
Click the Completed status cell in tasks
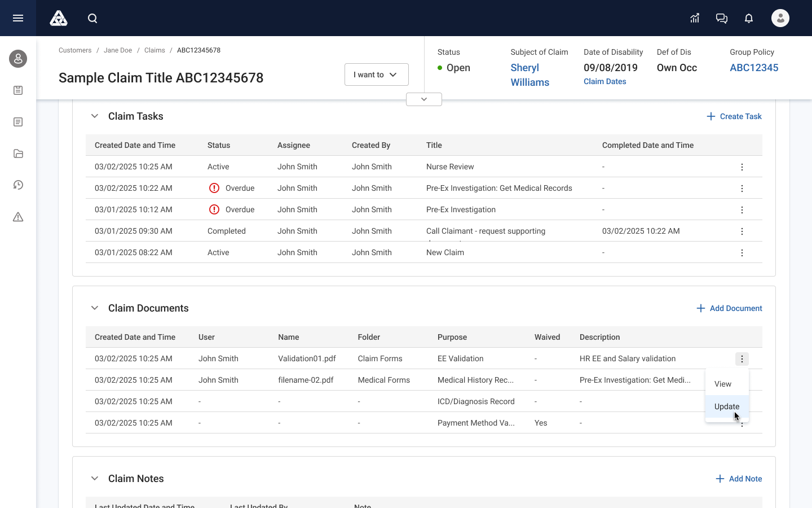[x=227, y=231]
